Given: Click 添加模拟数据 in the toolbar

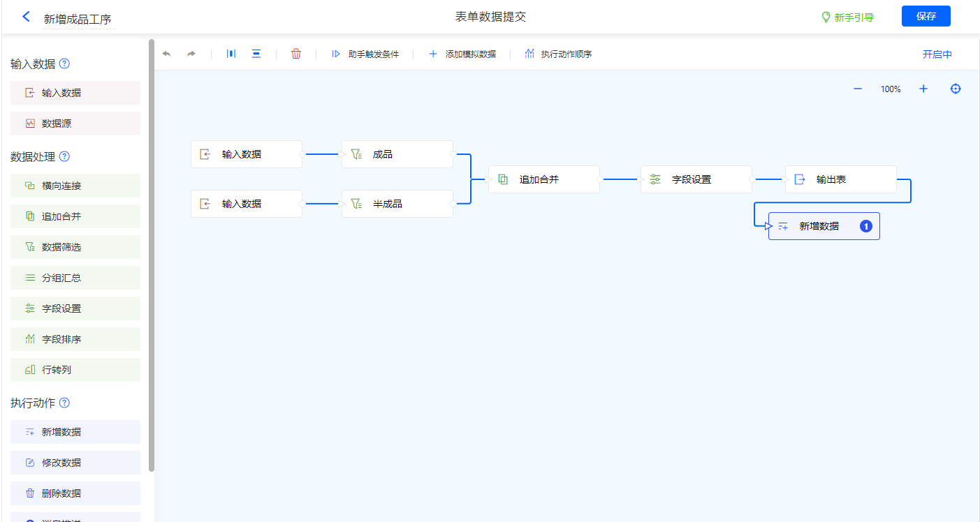Looking at the screenshot, I should click(x=462, y=54).
